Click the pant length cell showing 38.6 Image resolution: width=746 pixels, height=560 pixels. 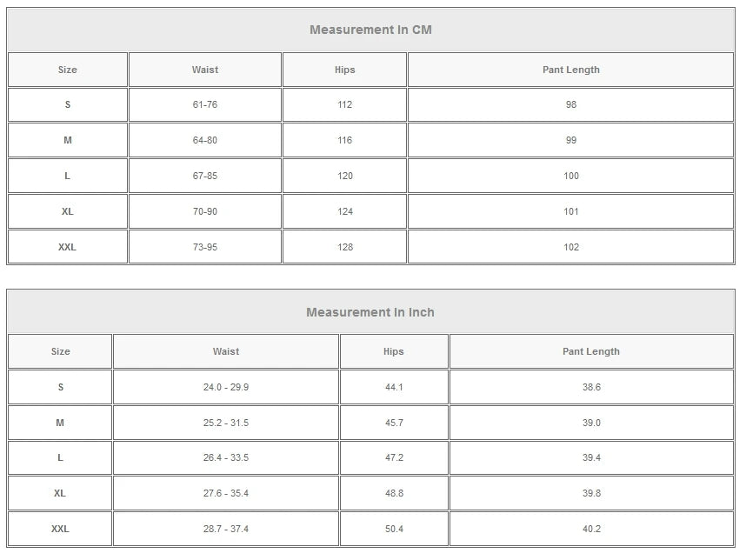coord(591,387)
